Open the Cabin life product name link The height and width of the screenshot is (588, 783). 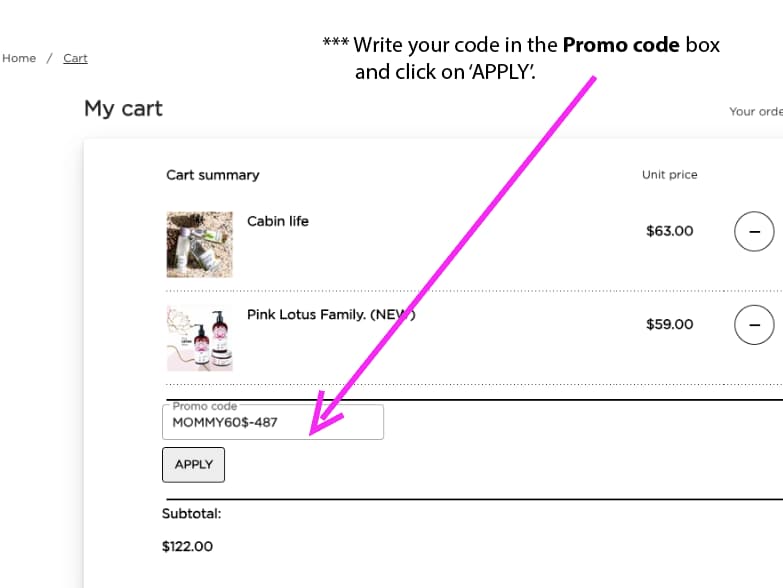pos(278,221)
